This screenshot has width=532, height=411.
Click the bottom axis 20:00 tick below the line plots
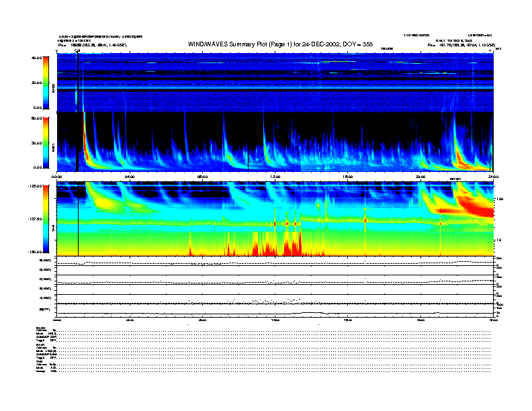420,320
